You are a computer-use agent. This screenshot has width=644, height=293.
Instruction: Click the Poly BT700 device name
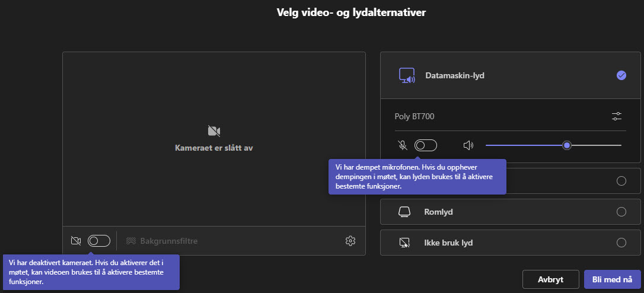click(415, 116)
